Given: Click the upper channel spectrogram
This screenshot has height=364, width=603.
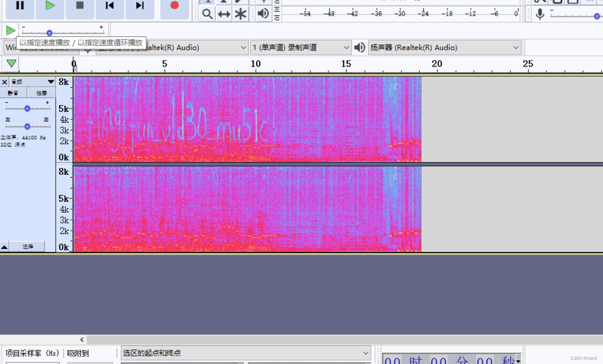Looking at the screenshot, I should (248, 119).
